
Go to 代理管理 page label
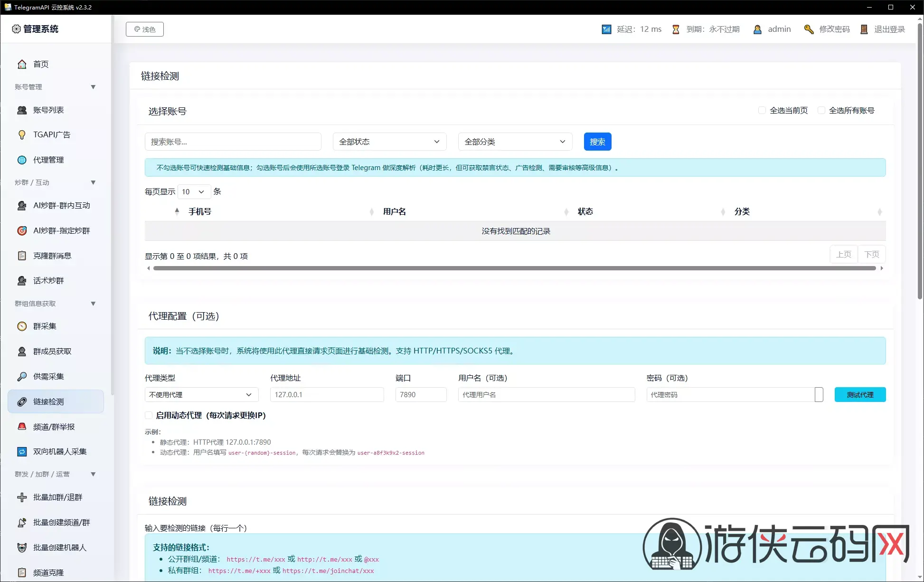coord(48,160)
